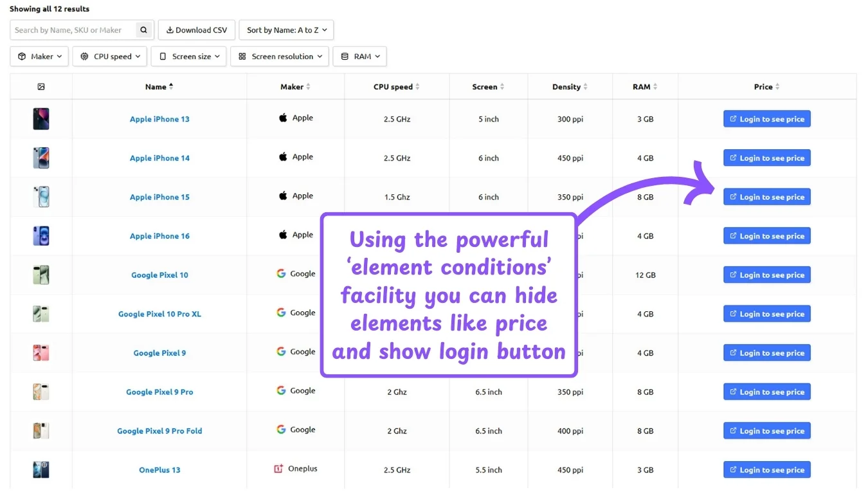868x492 pixels.
Task: Click the 12 GB RAM cell for Google Pixel 10
Action: pos(645,275)
